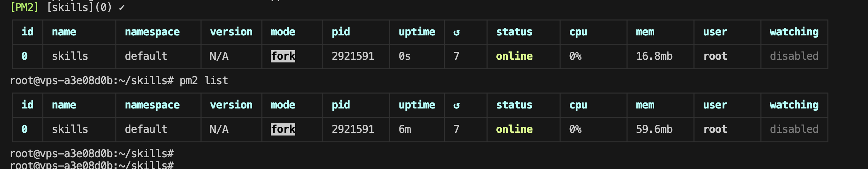Click disabled watching value in the 6m uptime row

click(794, 129)
